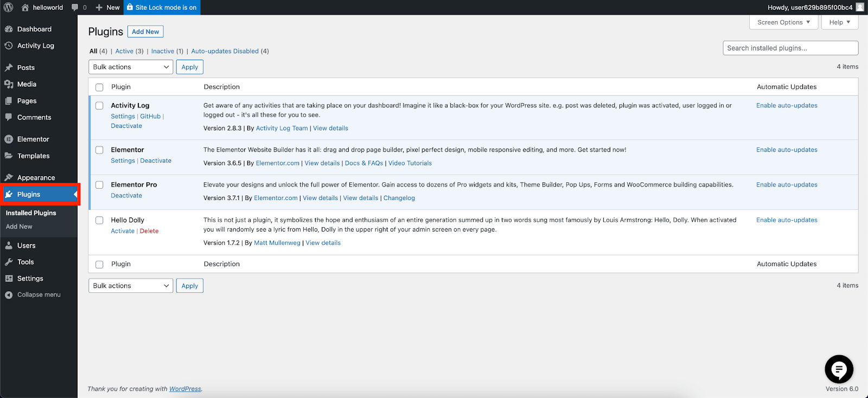
Task: Deactivate the Elementor Pro plugin
Action: coord(126,196)
